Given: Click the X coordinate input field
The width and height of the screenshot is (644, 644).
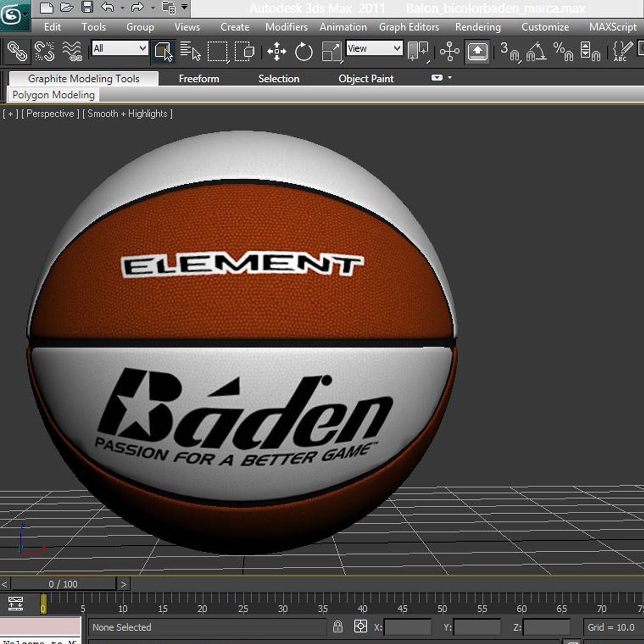Looking at the screenshot, I should pyautogui.click(x=407, y=627).
